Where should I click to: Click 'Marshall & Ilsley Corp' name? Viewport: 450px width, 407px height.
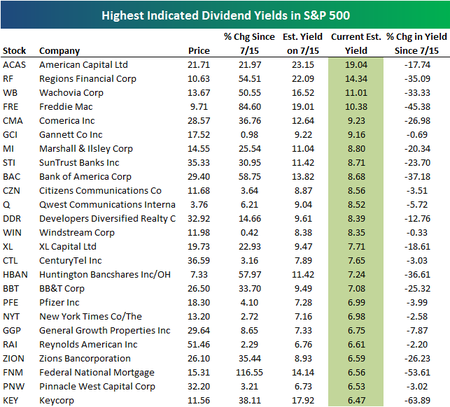coord(86,149)
